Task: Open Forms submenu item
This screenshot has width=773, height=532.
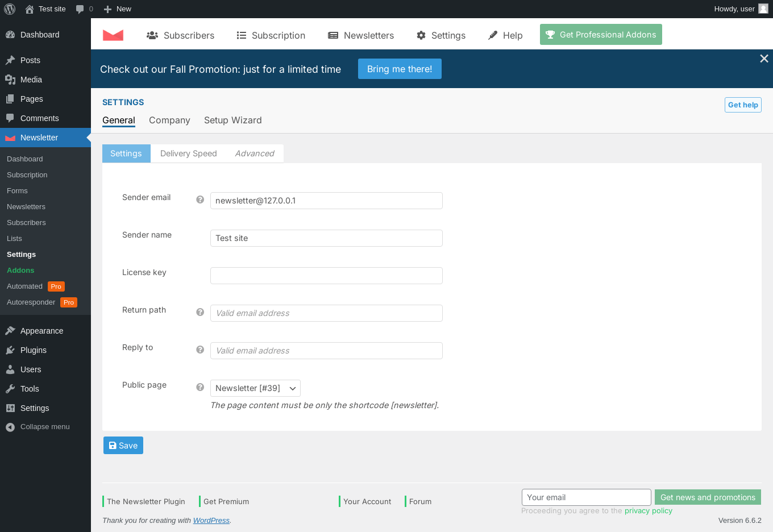Action: pyautogui.click(x=45, y=191)
